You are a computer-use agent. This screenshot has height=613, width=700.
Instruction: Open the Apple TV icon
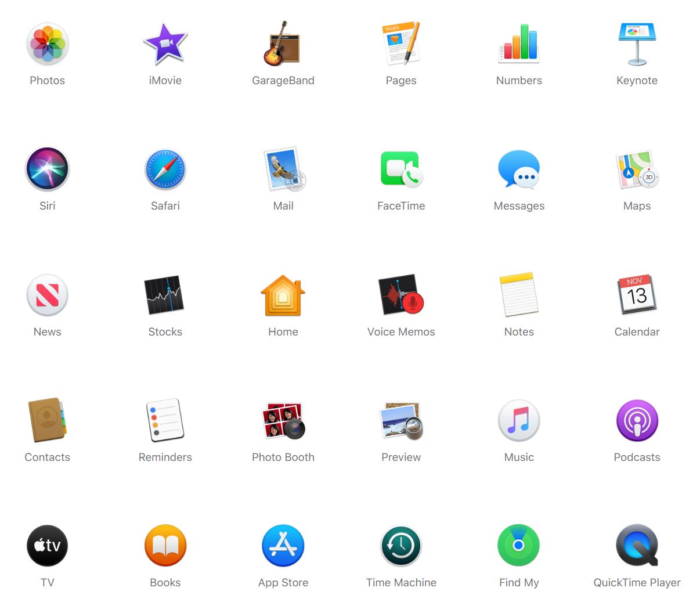48,546
